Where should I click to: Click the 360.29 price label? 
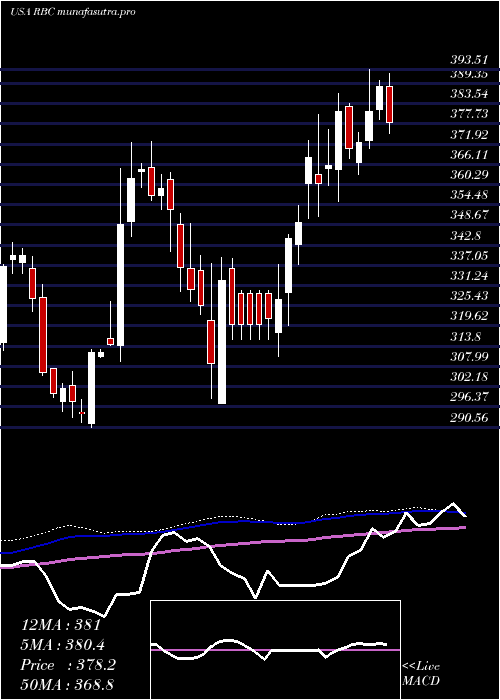(469, 175)
